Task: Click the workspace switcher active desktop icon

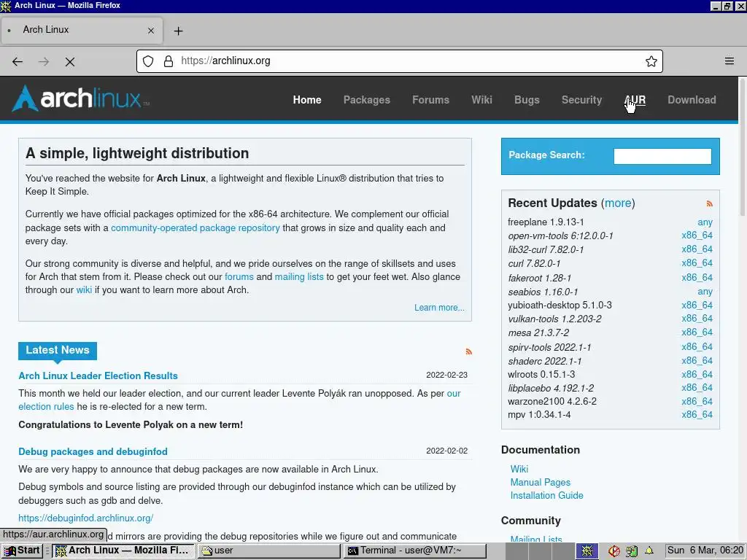Action: (587, 551)
